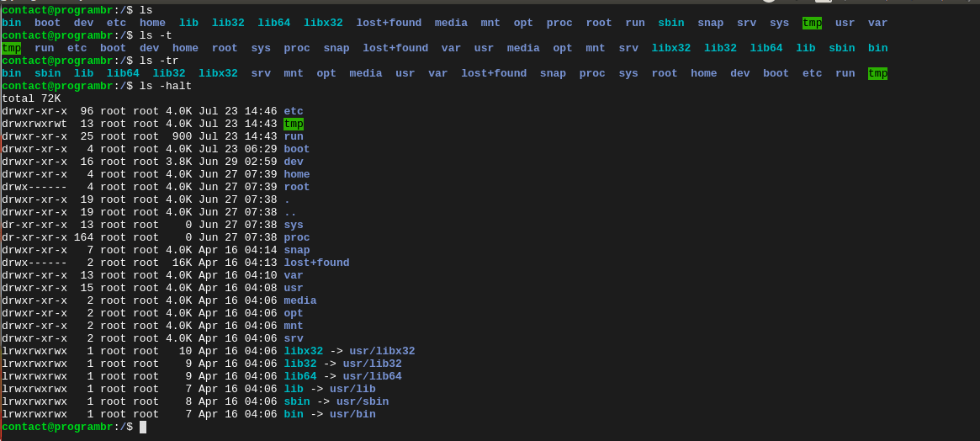Click the symlink target 'usr/lib64'
The width and height of the screenshot is (980, 441).
pyautogui.click(x=372, y=376)
